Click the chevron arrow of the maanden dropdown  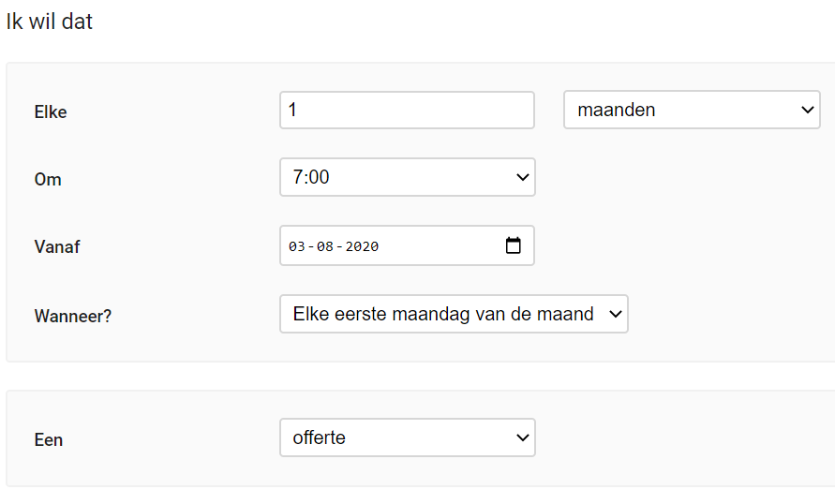point(808,111)
